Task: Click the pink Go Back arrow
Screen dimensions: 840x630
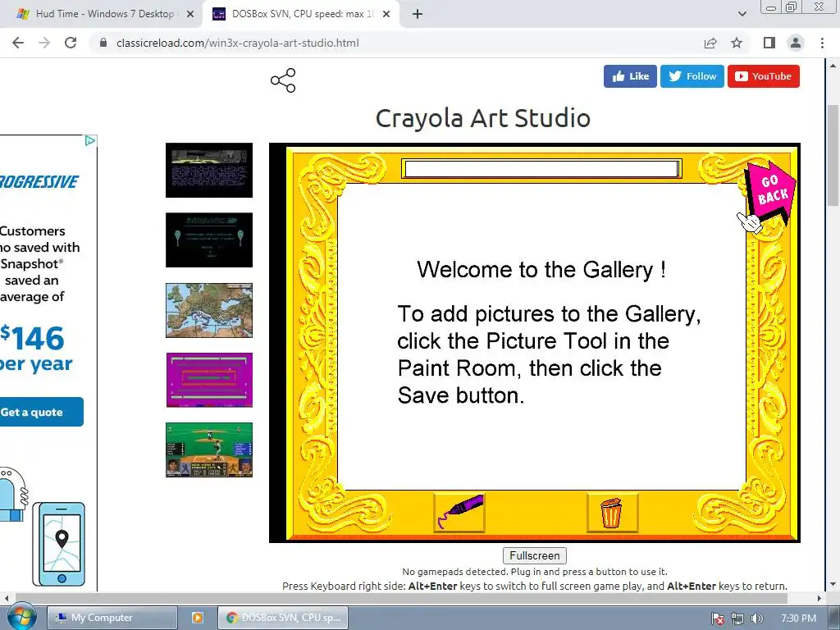Action: tap(771, 193)
